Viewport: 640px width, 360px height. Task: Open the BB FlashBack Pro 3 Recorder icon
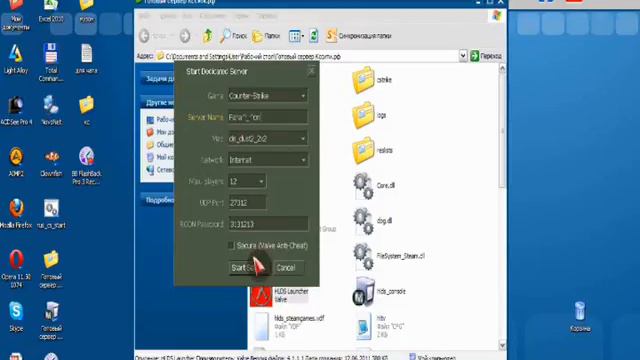86,166
